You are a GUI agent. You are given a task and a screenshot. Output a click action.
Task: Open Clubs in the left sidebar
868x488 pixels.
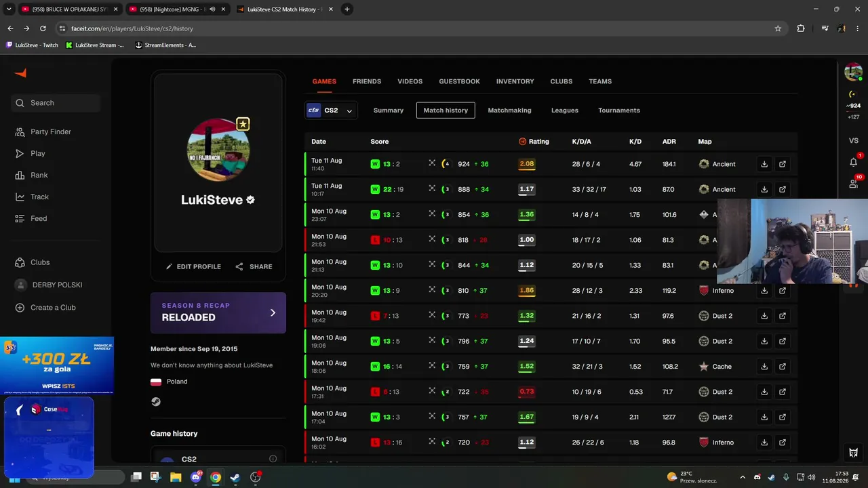[33, 262]
